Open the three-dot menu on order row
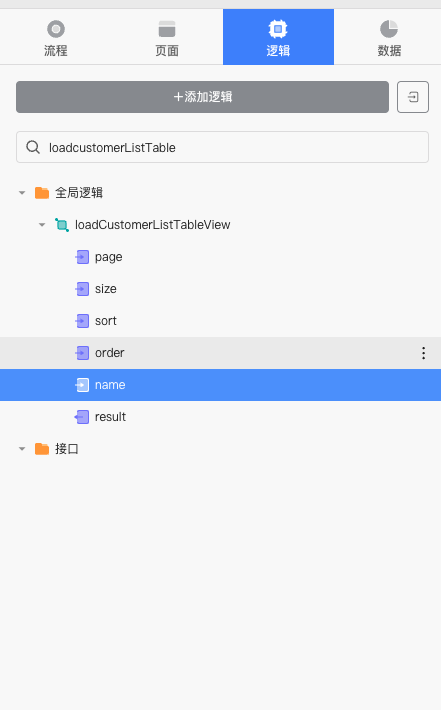This screenshot has height=710, width=441. coord(423,353)
